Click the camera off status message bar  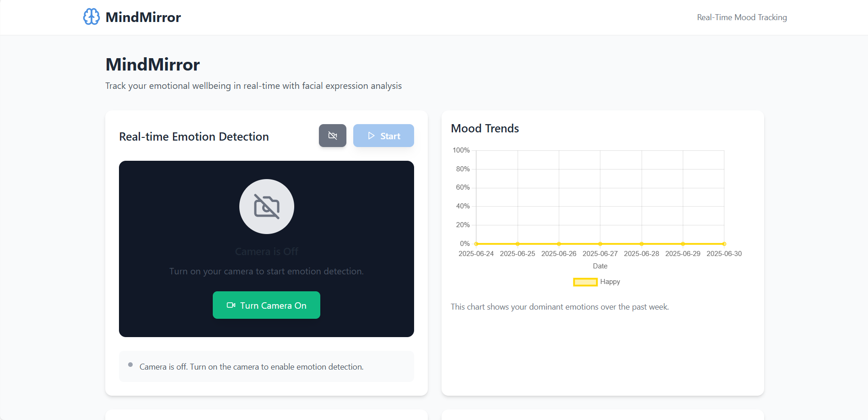tap(266, 366)
